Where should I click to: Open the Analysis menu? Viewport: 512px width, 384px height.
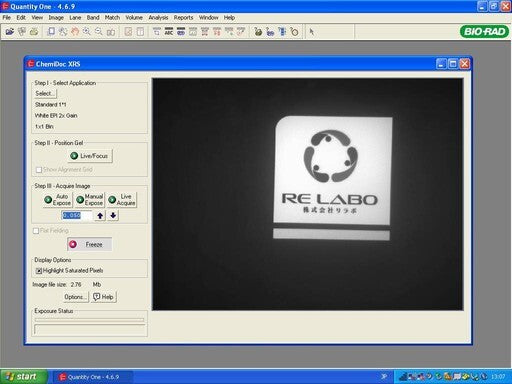coord(158,17)
